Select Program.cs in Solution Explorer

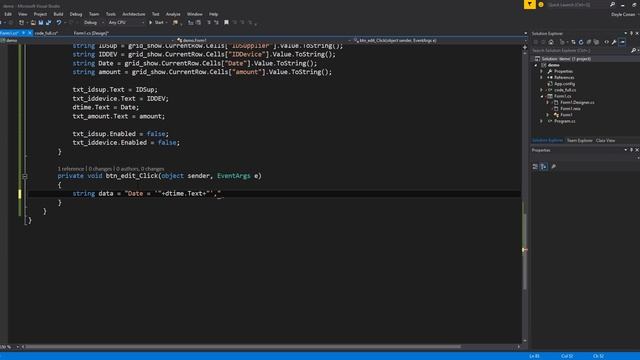coord(565,121)
